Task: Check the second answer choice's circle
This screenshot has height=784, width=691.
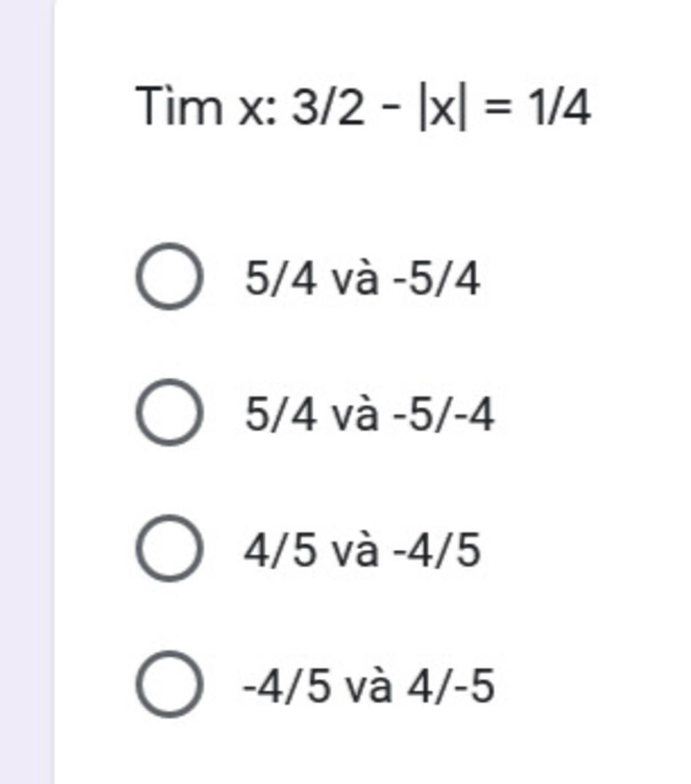Action: [169, 412]
